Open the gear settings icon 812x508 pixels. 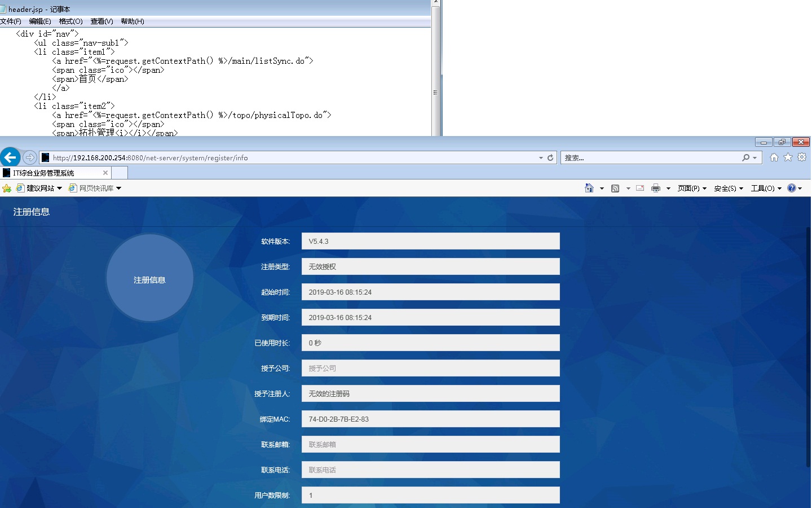point(802,157)
